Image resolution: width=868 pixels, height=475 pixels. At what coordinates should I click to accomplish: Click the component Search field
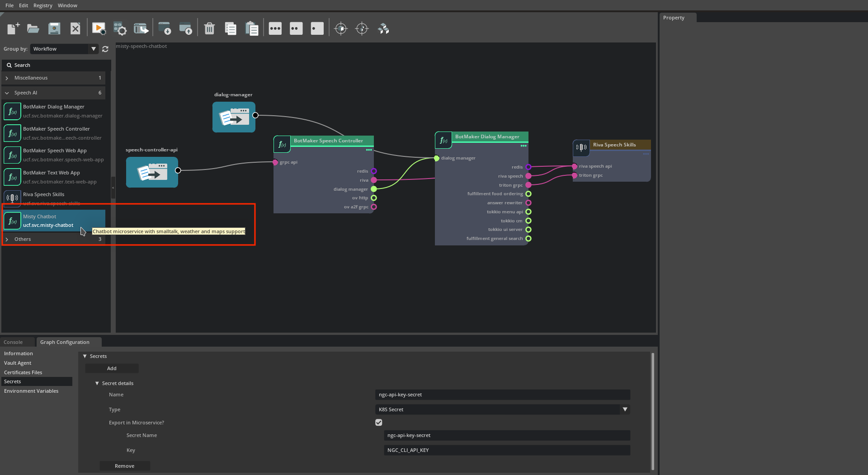pos(57,65)
